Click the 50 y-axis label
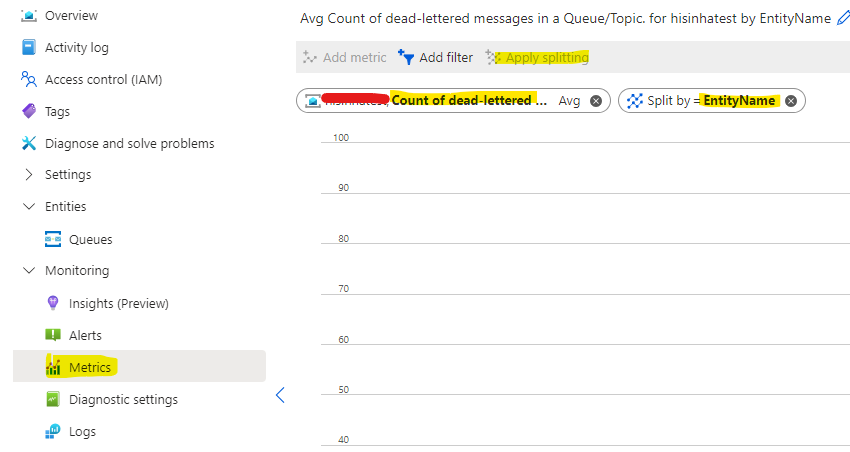 pyautogui.click(x=344, y=389)
